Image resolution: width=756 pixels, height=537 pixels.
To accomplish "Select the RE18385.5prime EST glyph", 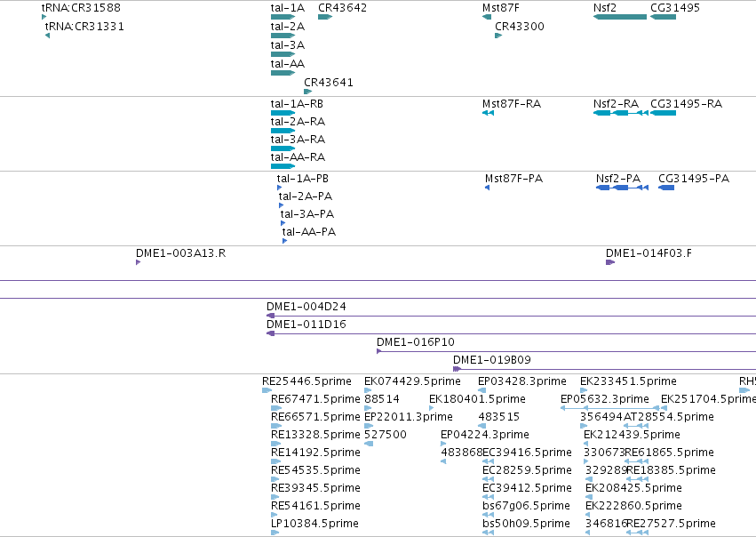I will tap(637, 479).
